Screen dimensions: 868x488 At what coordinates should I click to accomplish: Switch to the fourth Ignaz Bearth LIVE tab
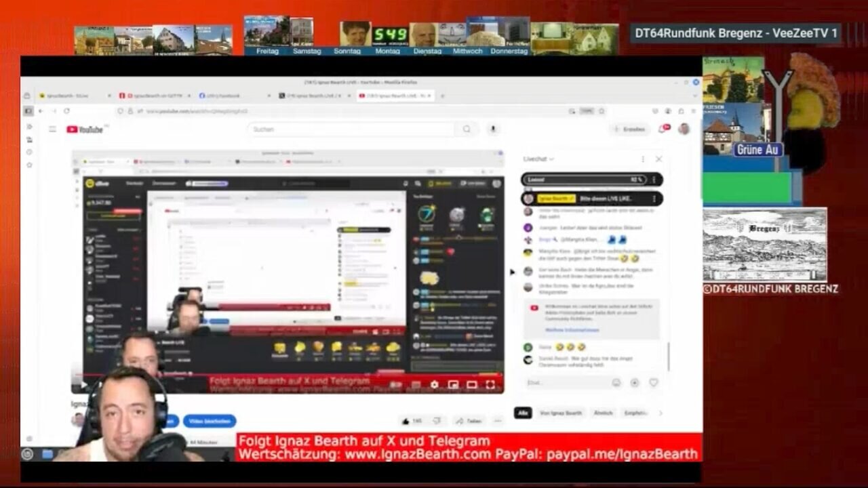click(315, 96)
